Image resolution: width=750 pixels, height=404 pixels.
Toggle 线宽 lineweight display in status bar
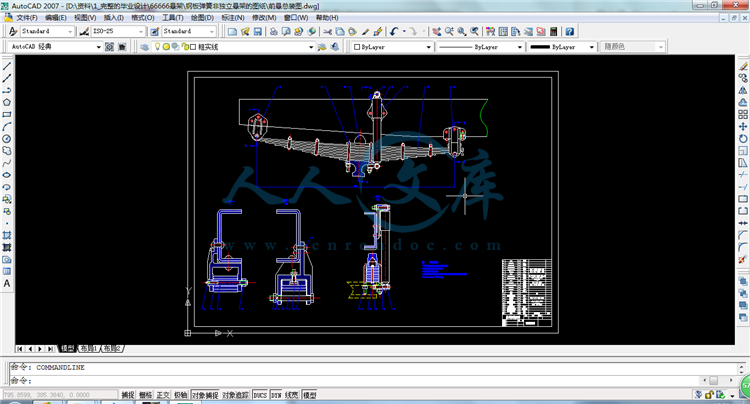pyautogui.click(x=292, y=395)
